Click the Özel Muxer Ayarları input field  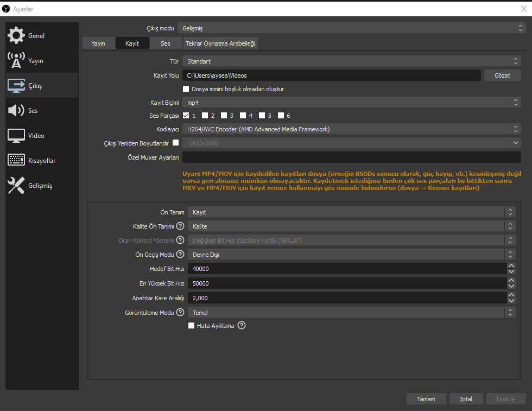(352, 157)
